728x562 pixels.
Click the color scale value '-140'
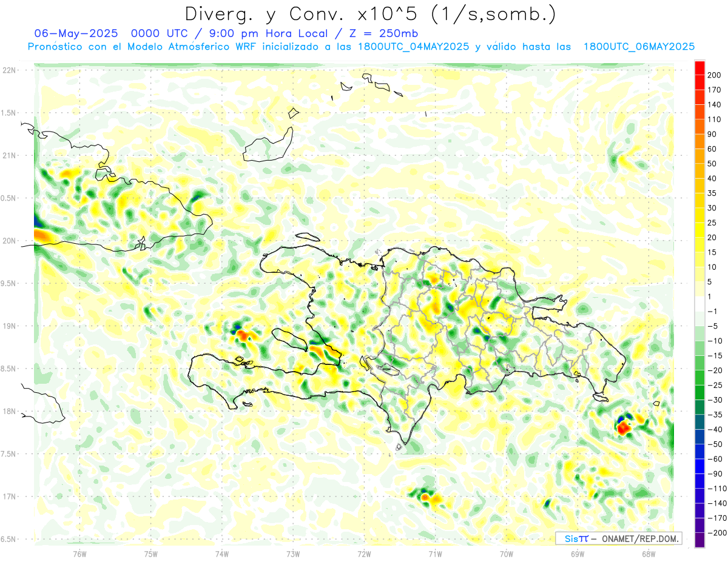[x=718, y=503]
